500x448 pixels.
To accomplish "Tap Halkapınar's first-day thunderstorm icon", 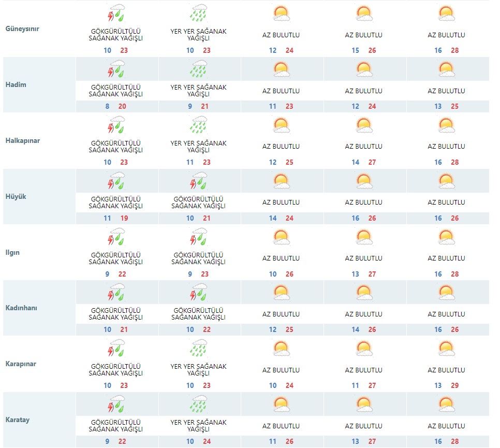I will (x=116, y=125).
